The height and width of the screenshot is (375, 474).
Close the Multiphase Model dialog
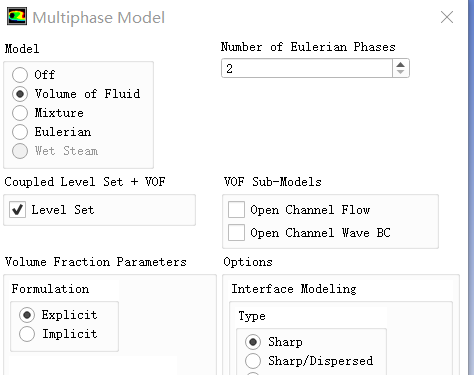[447, 17]
